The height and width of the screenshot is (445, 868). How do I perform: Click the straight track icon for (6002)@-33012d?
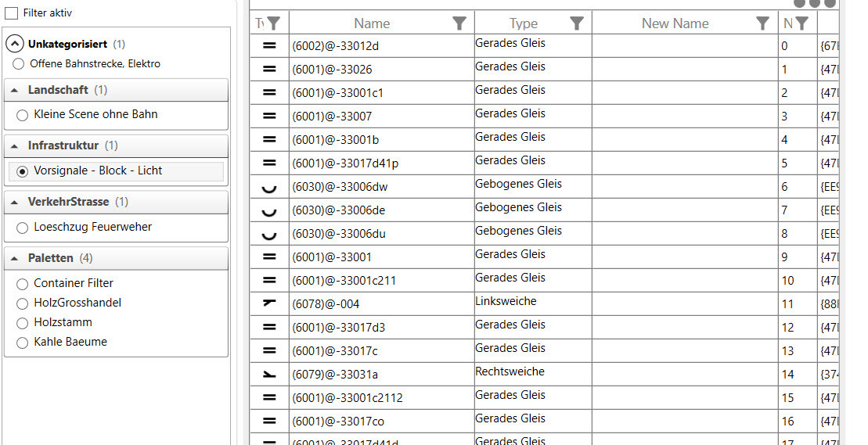click(269, 46)
